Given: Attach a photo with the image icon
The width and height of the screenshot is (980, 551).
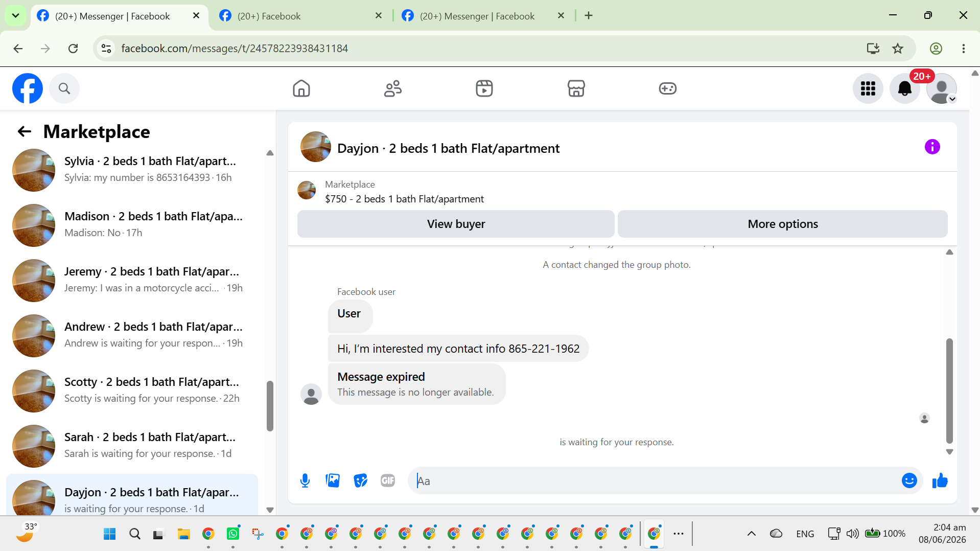Looking at the screenshot, I should click(333, 480).
